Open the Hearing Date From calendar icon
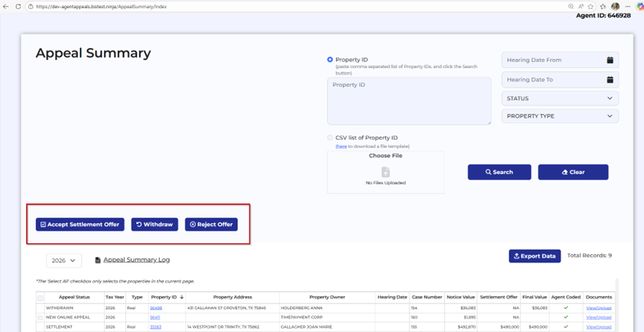644x332 pixels. (609, 60)
